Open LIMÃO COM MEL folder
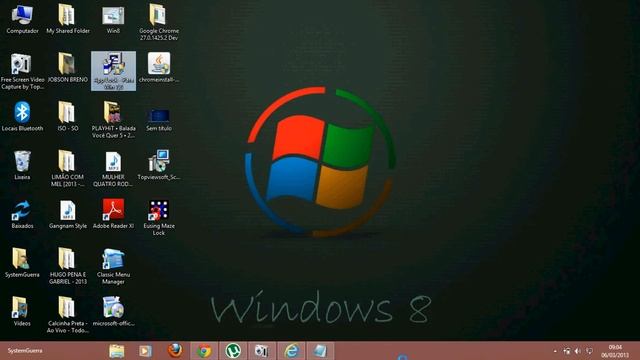 coord(68,169)
